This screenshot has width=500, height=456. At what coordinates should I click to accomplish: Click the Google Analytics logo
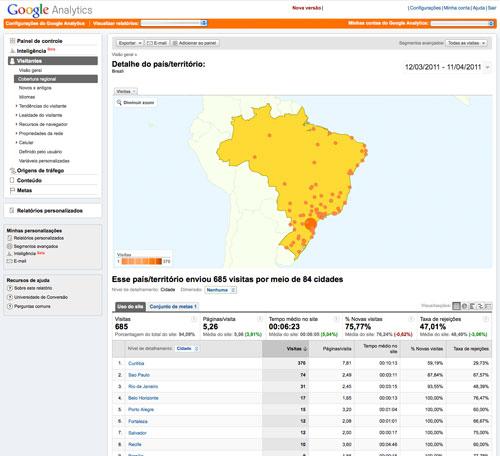click(50, 10)
